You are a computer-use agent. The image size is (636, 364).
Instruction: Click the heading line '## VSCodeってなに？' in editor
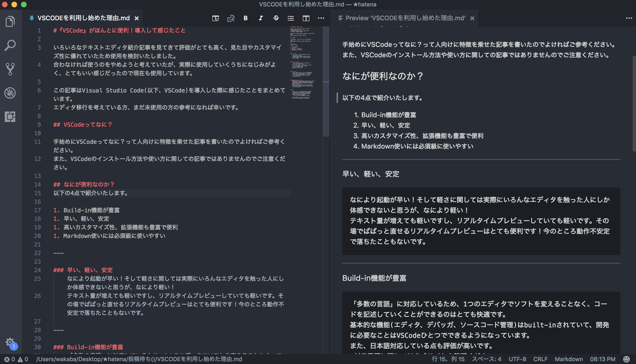(83, 125)
